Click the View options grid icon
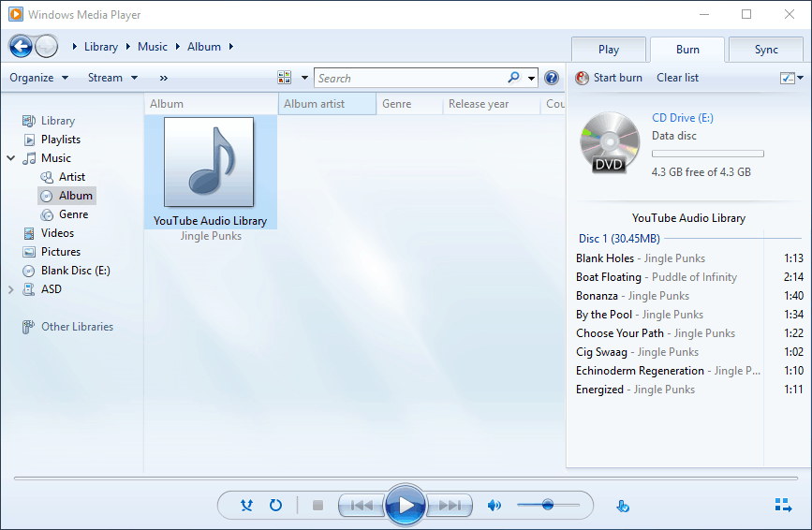 click(x=285, y=78)
